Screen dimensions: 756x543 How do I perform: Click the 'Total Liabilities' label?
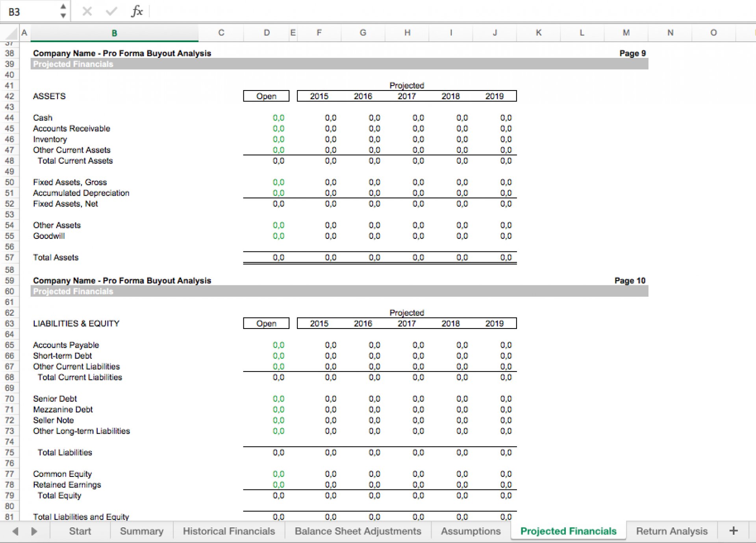(x=65, y=452)
